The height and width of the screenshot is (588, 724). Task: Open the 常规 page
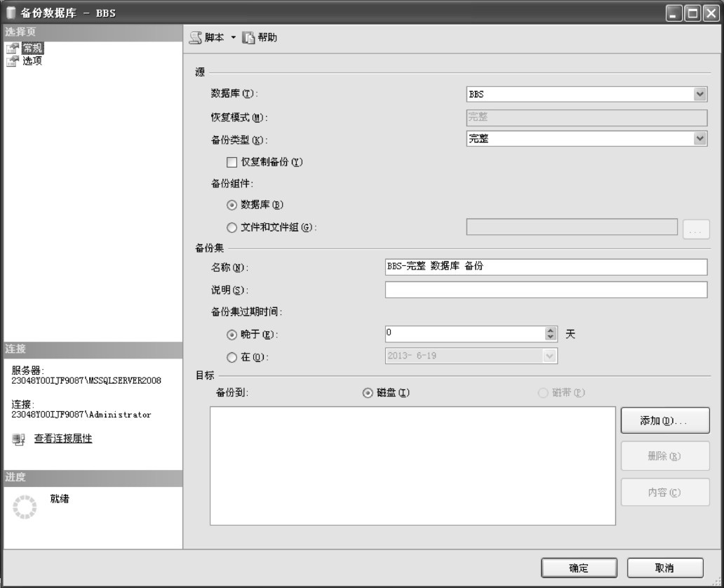pos(32,48)
